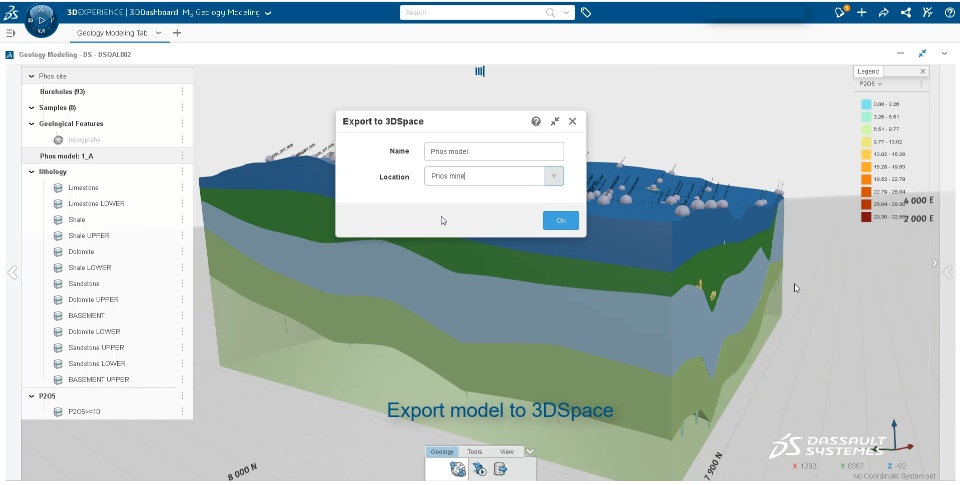Viewport: 960px width, 485px height.
Task: Click the database export toolbar icon
Action: click(x=501, y=469)
